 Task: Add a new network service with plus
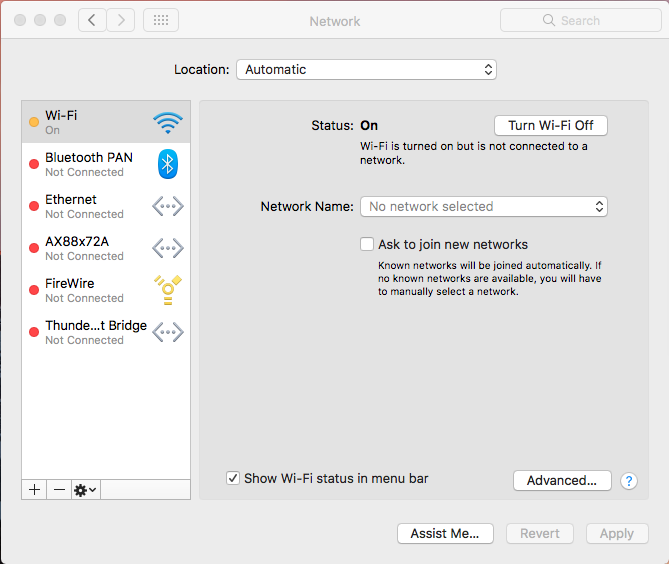pyautogui.click(x=35, y=490)
